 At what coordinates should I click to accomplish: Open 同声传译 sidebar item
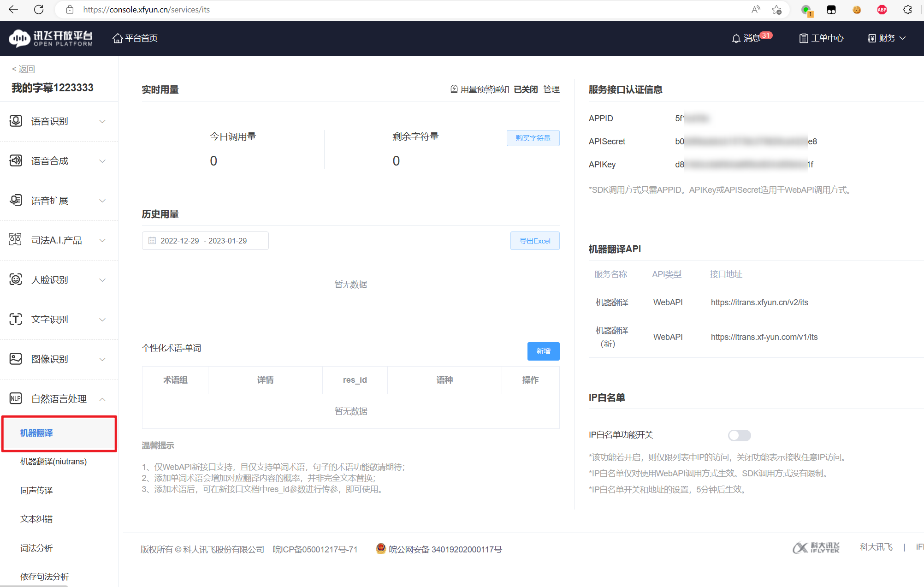pyautogui.click(x=36, y=491)
